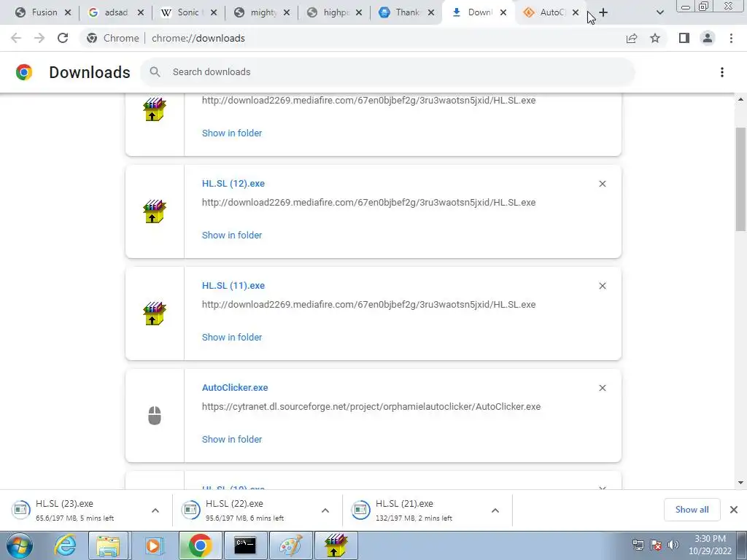Switch to Command Prompt in taskbar
This screenshot has width=747, height=560.
click(x=245, y=545)
